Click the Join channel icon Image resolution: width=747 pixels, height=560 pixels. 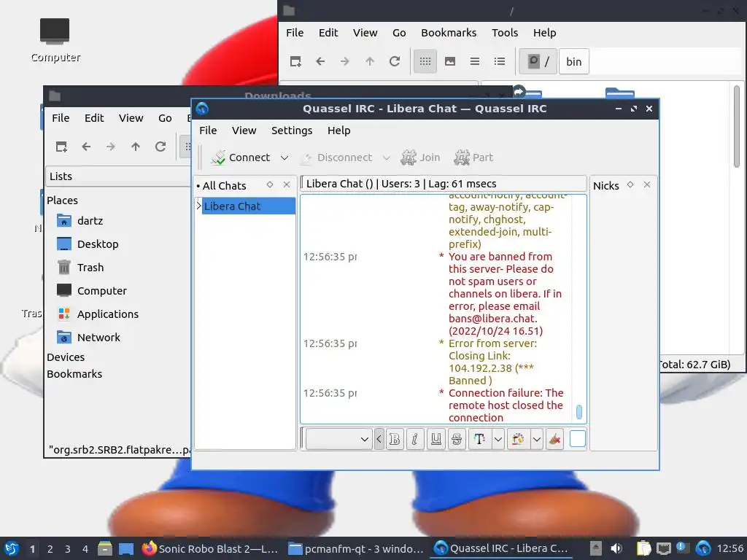[x=409, y=157]
